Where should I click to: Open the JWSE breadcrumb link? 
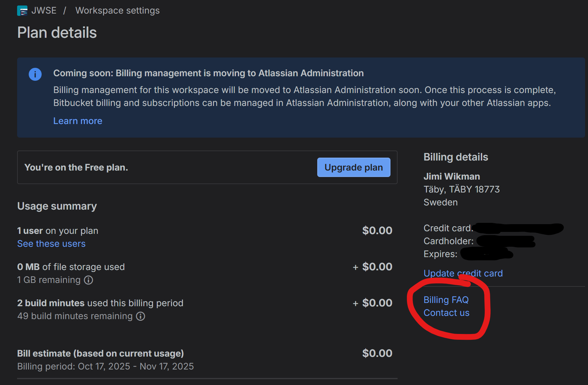[x=44, y=11]
